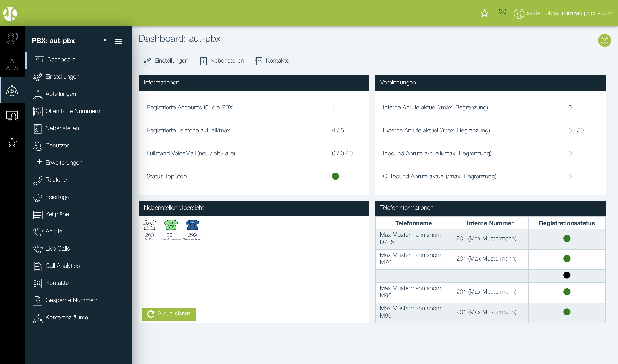Viewport: 618px width, 364px height.
Task: Open the monitor user icon in left rail
Action: click(12, 116)
